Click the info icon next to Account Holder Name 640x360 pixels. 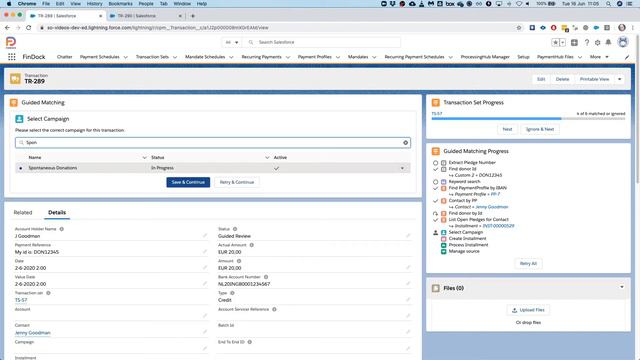coord(62,229)
